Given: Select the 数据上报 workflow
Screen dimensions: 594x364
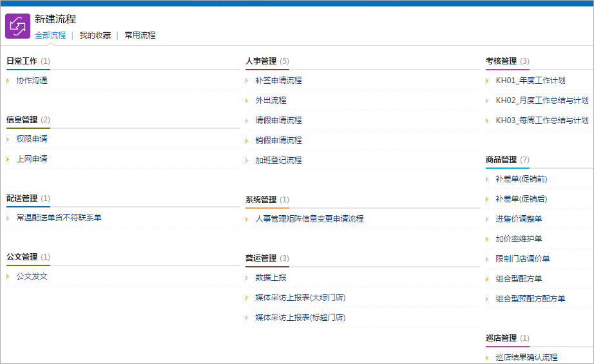Looking at the screenshot, I should 271,278.
